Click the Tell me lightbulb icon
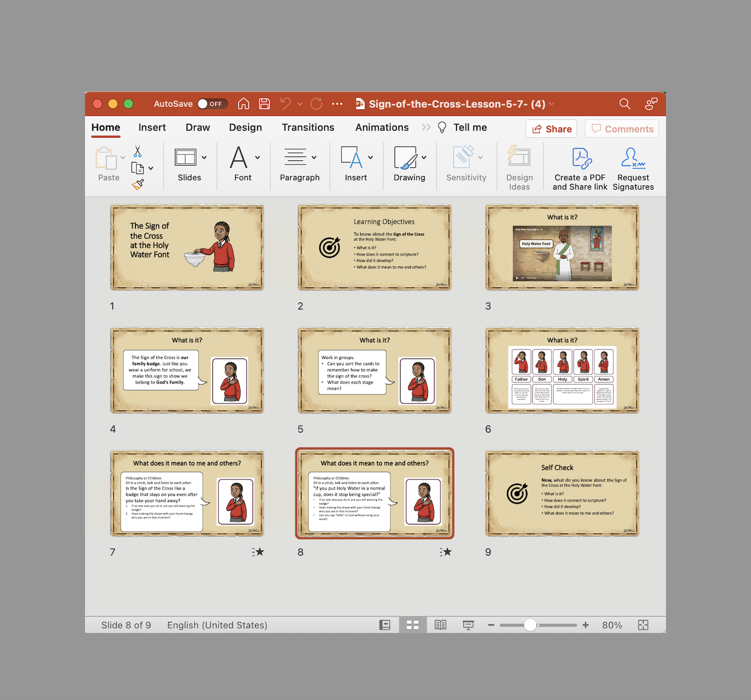751x700 pixels. coord(442,127)
